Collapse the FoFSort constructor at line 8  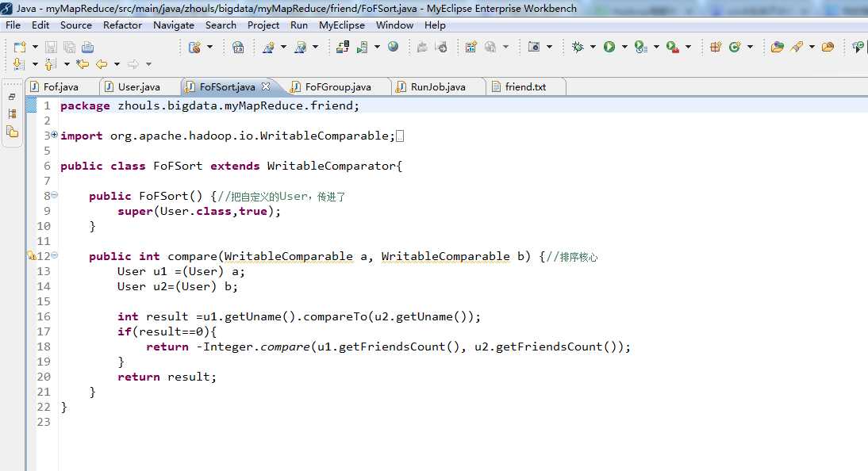pyautogui.click(x=54, y=195)
